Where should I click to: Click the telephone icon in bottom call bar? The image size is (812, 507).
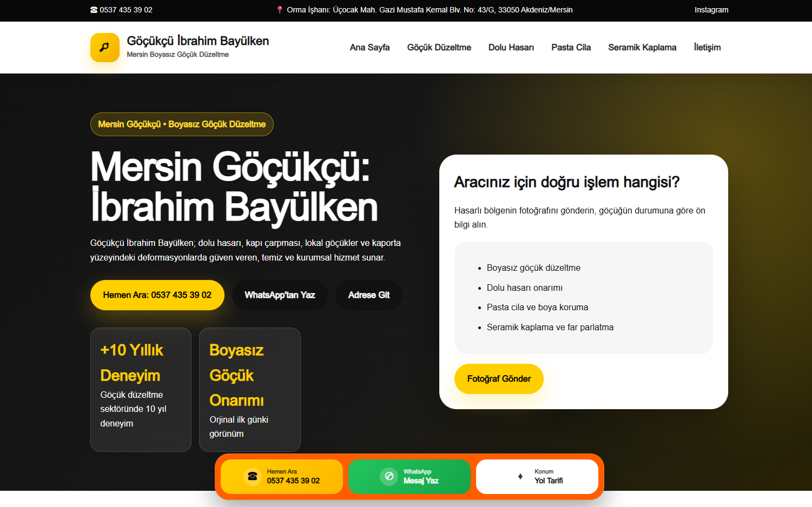click(x=253, y=476)
